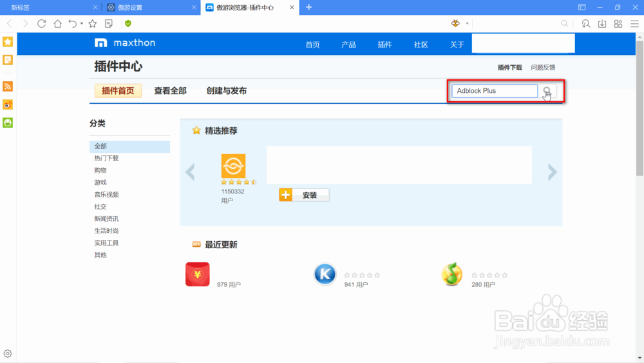Open the 插件下载 link
644x363 pixels.
[x=509, y=68]
